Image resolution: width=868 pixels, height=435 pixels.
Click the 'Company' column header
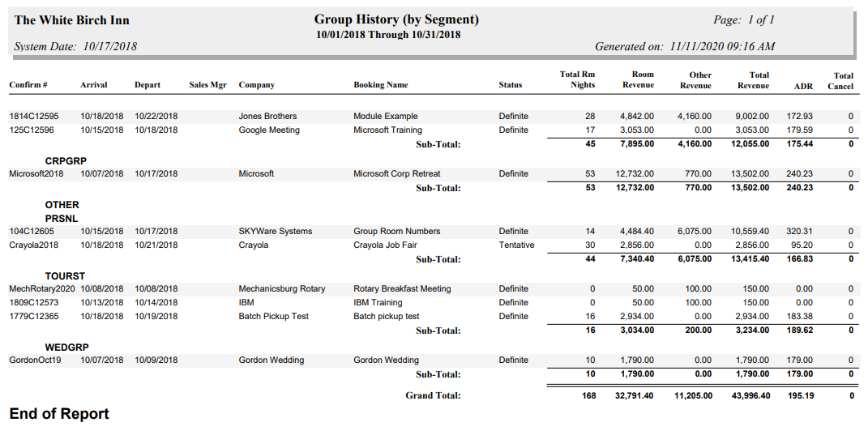(256, 85)
